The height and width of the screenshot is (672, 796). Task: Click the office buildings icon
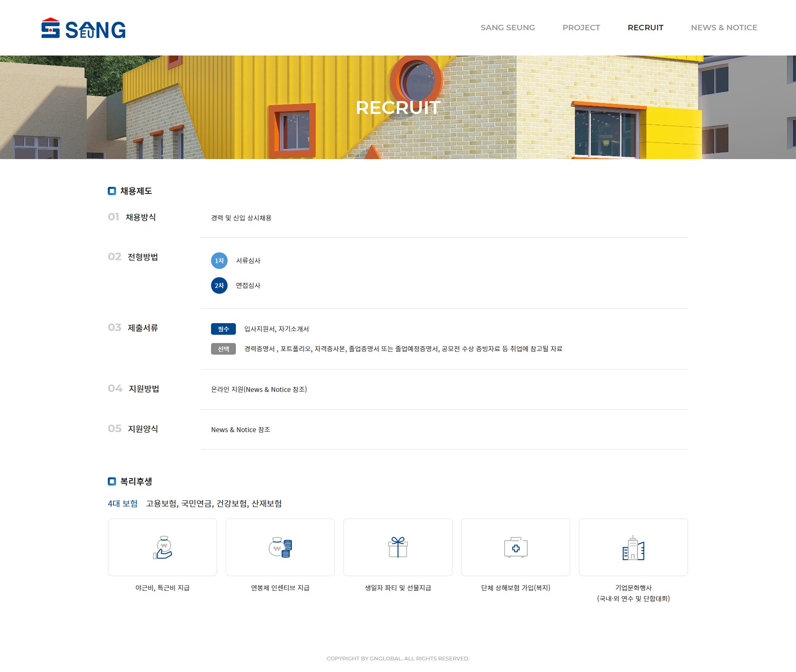(633, 548)
